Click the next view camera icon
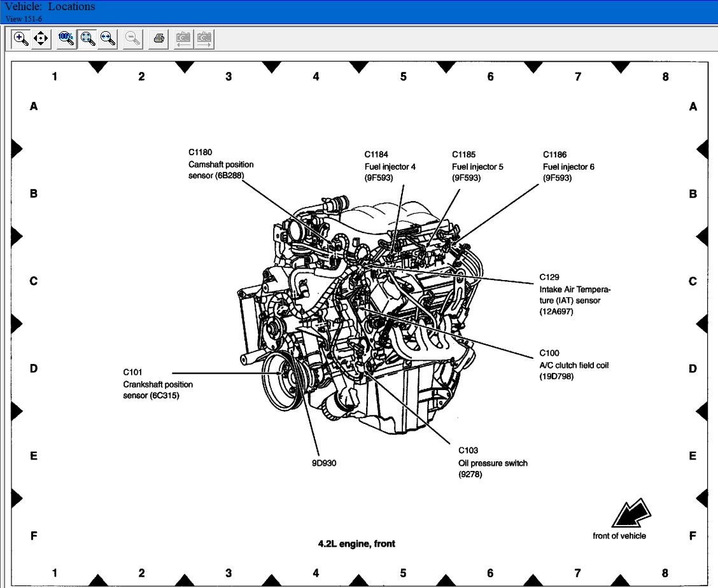Image resolution: width=718 pixels, height=588 pixels. click(204, 39)
